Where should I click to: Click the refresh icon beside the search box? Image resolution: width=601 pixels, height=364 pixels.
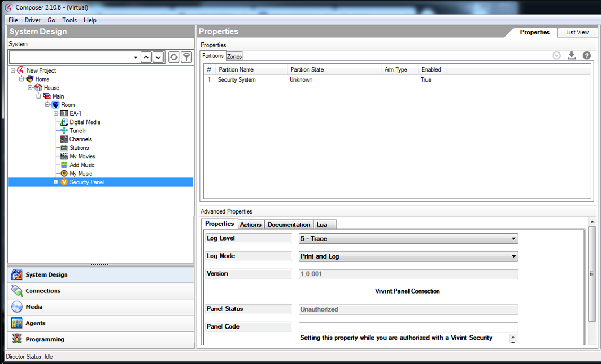click(173, 57)
